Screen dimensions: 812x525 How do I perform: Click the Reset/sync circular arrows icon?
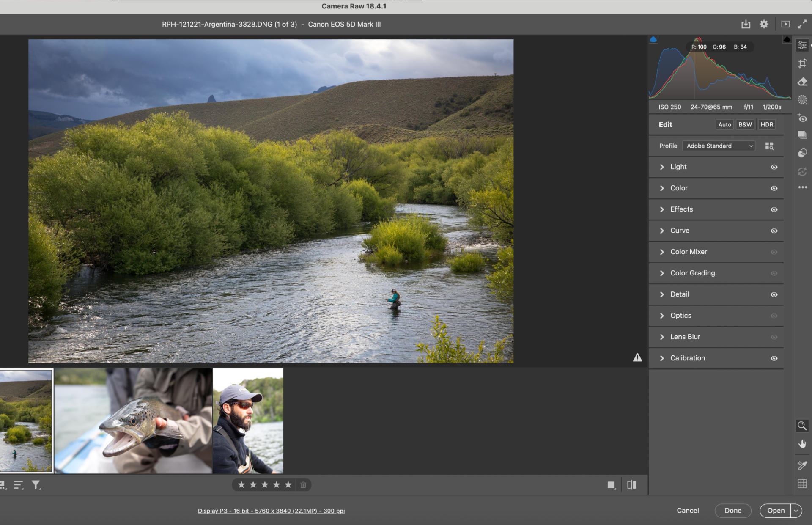802,171
